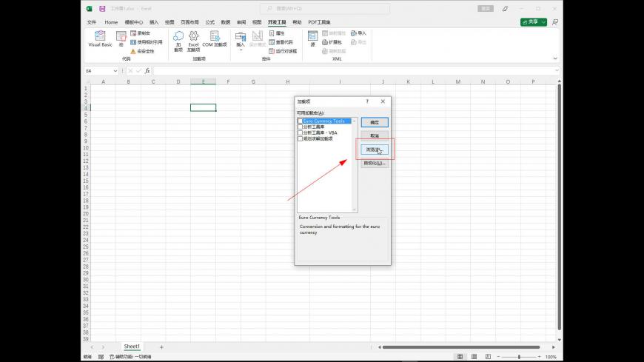The height and width of the screenshot is (362, 644).
Task: Click the 确定 button in dialog
Action: [x=374, y=122]
